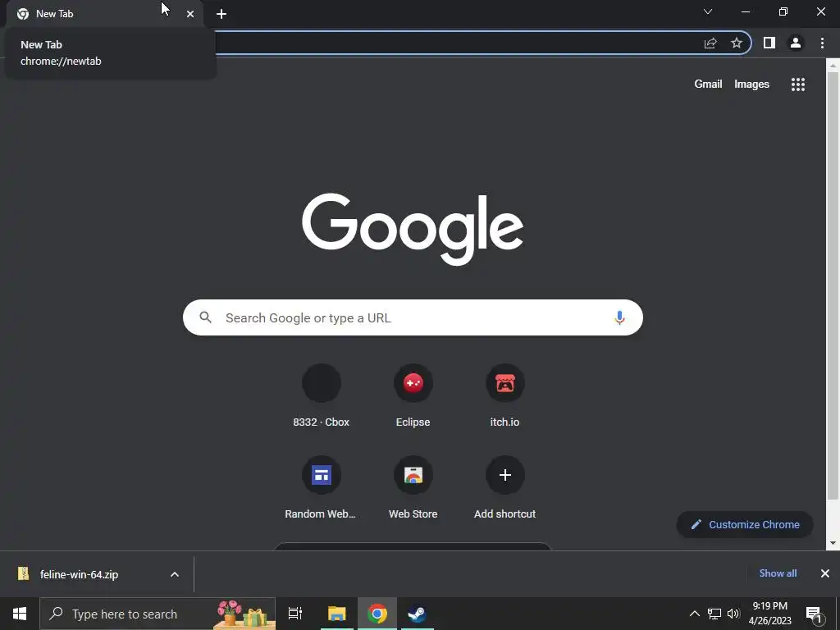The height and width of the screenshot is (630, 840).
Task: Open the clock showing 9:19 PM
Action: point(769,614)
